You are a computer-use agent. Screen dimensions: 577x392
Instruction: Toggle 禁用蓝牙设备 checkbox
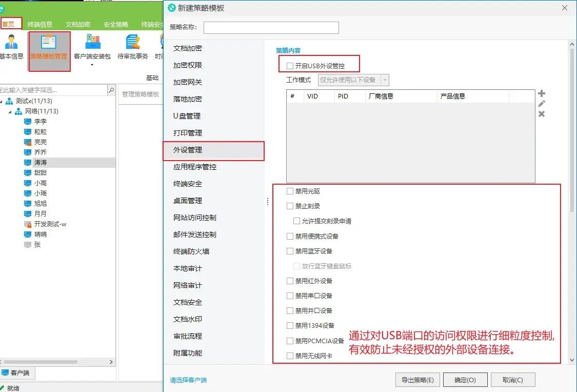coord(290,251)
